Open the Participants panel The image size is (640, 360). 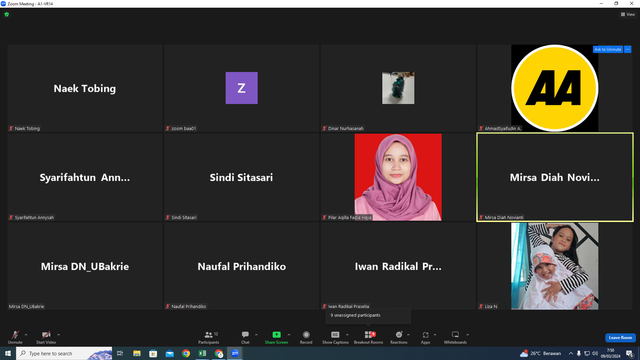click(x=209, y=337)
